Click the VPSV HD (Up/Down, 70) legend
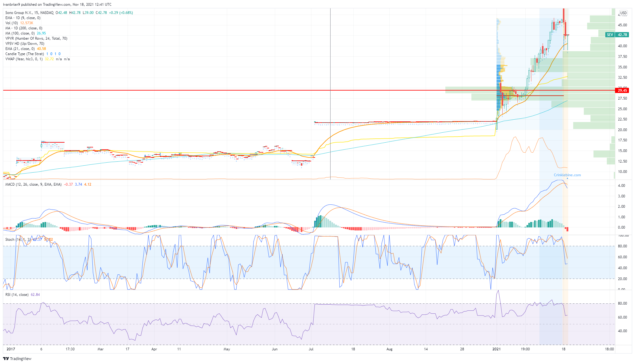Image resolution: width=635 pixels, height=364 pixels. point(25,44)
